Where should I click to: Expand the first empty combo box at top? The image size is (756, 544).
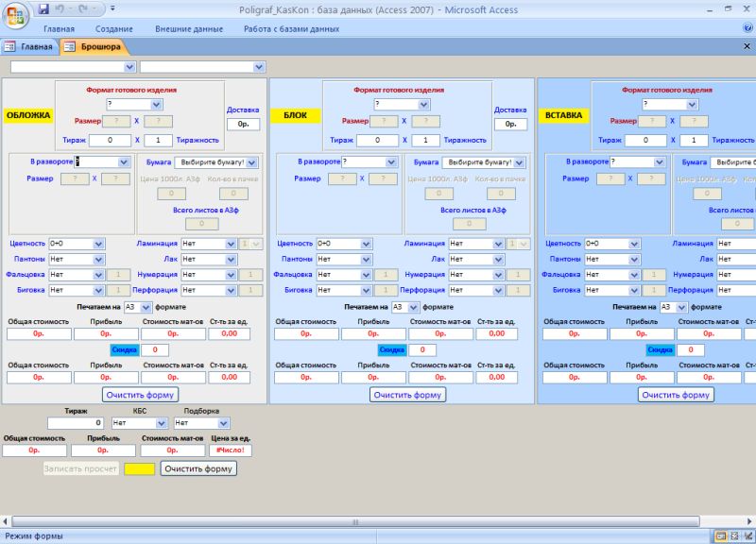(x=129, y=67)
